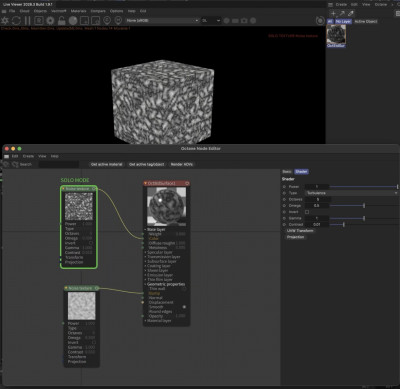Image resolution: width=400 pixels, height=389 pixels.
Task: Click the camera snapshot icon in Live Viewer
Action: coord(244,21)
